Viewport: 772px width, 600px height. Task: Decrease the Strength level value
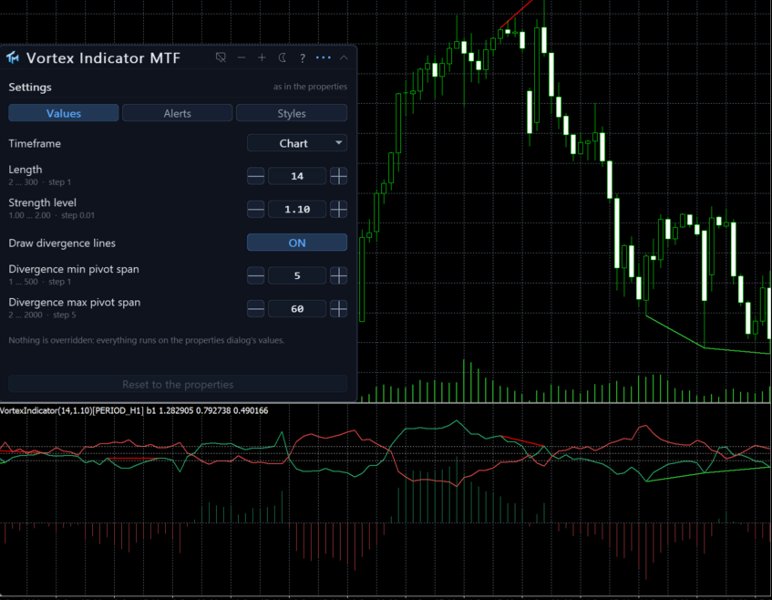click(256, 209)
